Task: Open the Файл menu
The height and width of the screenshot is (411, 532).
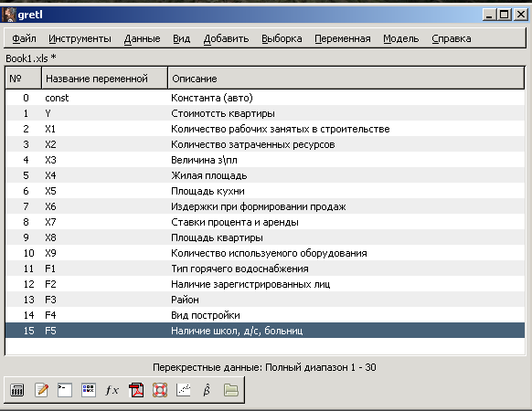Action: [24, 38]
